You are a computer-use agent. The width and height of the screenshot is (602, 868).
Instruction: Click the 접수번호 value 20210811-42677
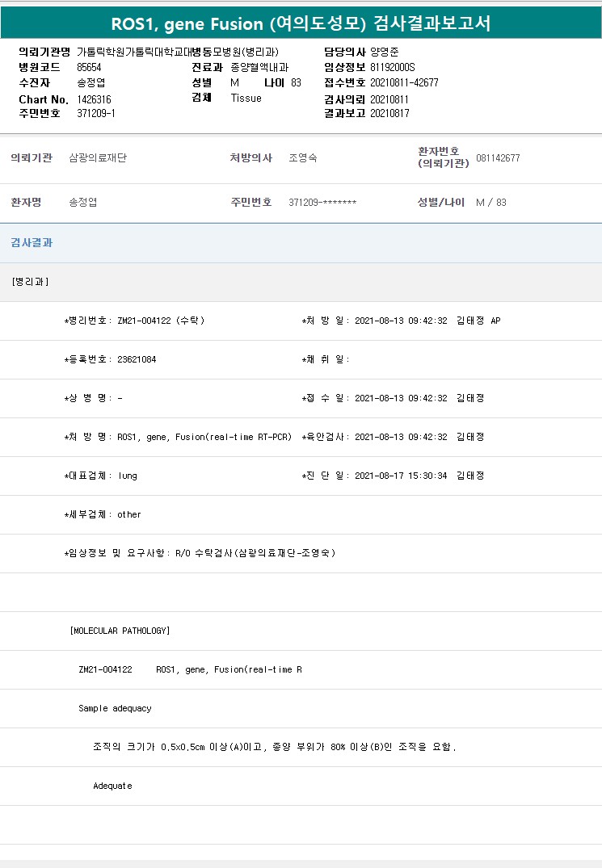coord(404,82)
